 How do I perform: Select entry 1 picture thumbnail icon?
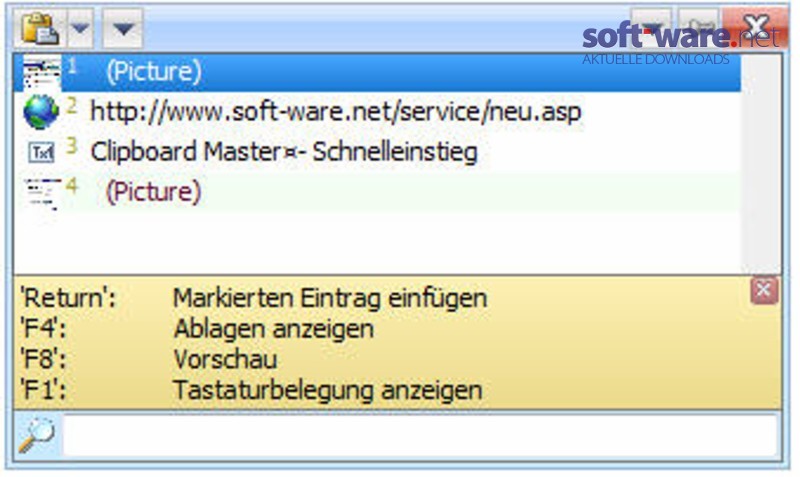click(41, 74)
